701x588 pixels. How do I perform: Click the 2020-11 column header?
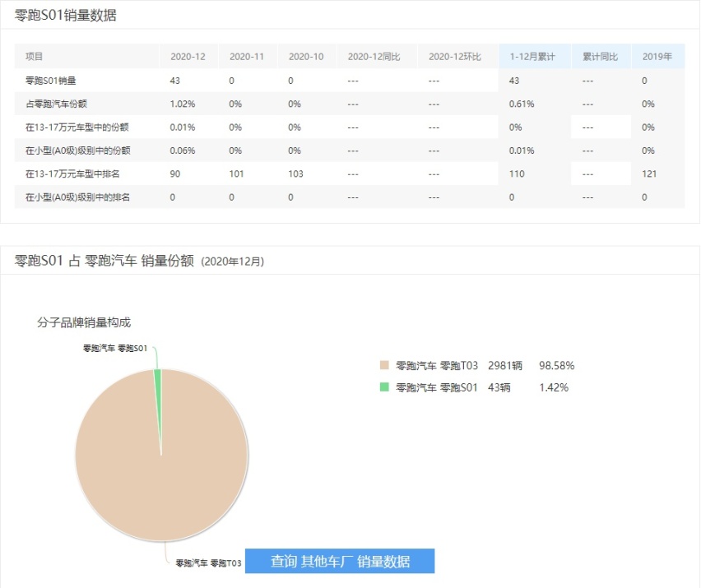pos(247,57)
